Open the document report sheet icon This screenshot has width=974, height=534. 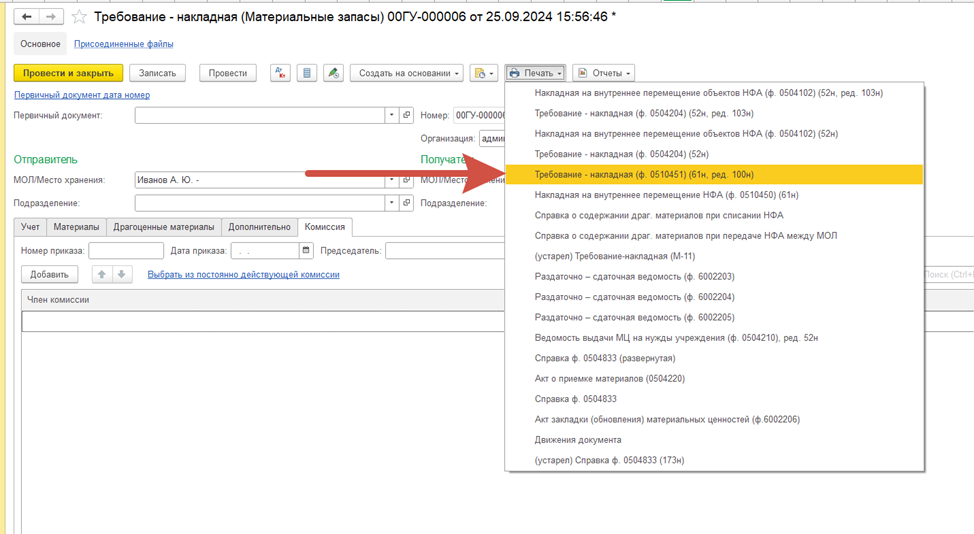click(307, 73)
